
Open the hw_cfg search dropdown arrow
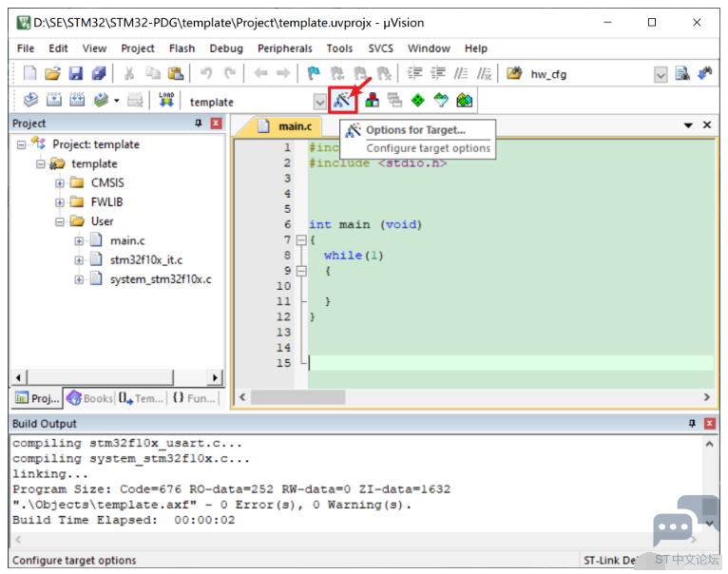[x=661, y=74]
